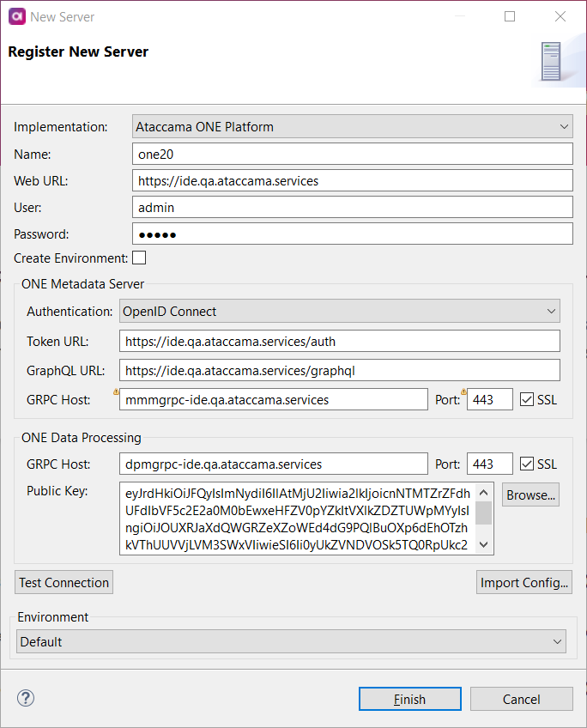Viewport: 587px width, 728px height.
Task: Disable SSL for the Metadata Server GRPC connection
Action: [527, 399]
